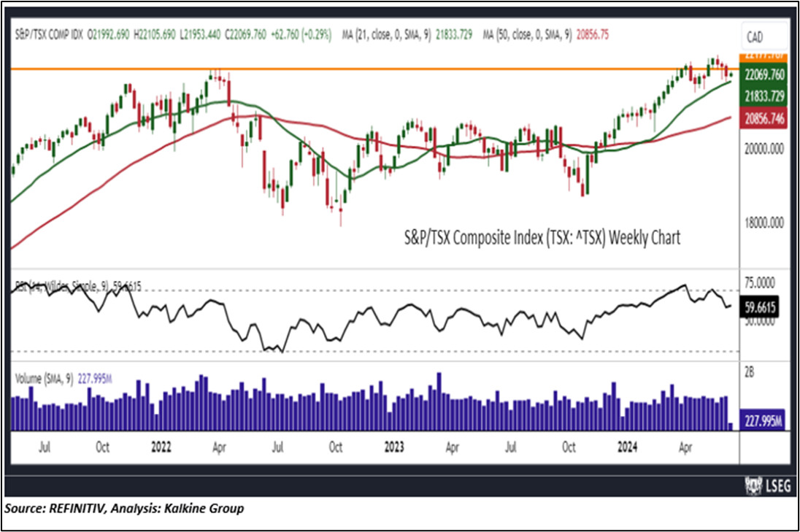Viewport: 800px width, 532px height.
Task: Click the 21833.729 price tag on axis
Action: coord(764,96)
